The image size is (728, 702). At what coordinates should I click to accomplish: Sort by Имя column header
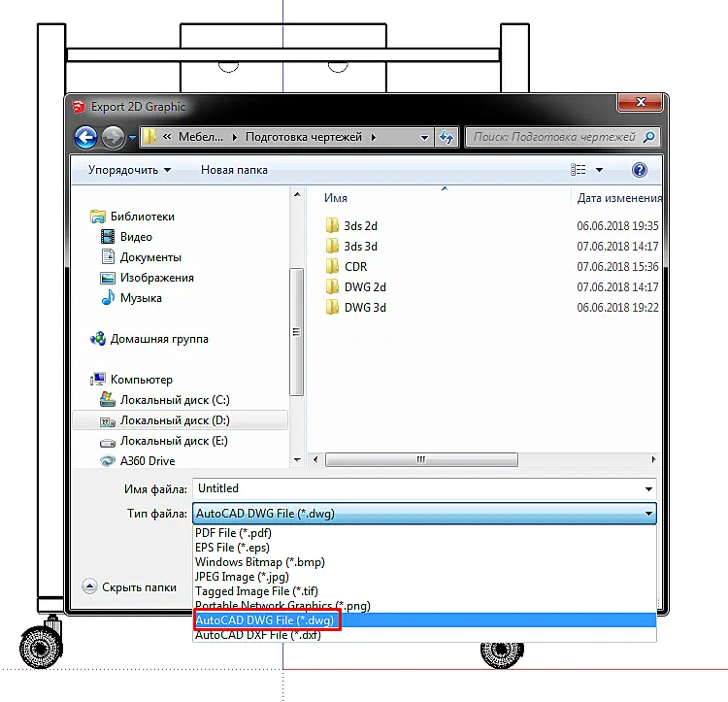[336, 198]
